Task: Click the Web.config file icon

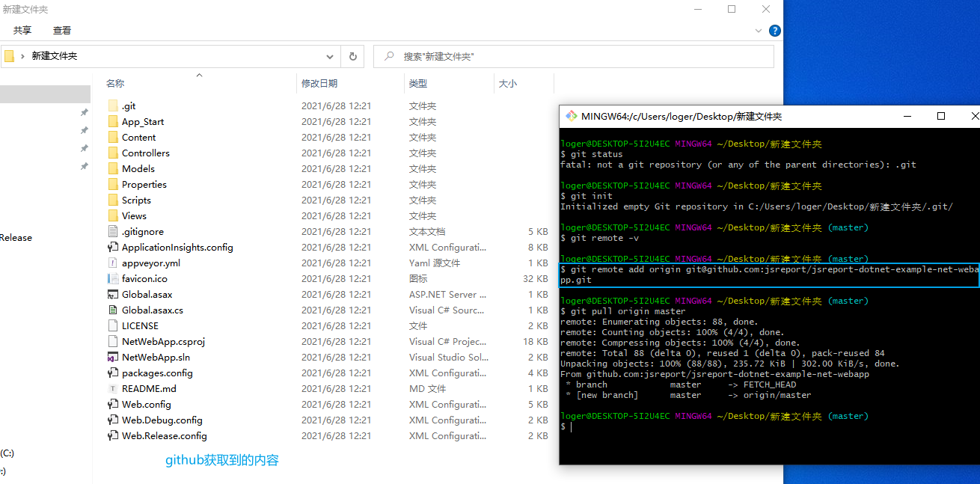Action: click(x=113, y=405)
